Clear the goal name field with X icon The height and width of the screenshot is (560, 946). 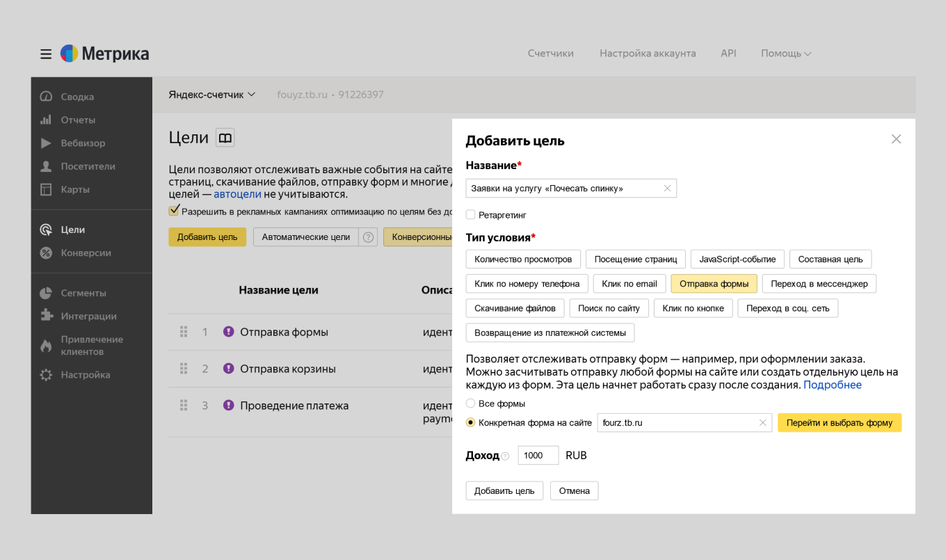point(667,189)
